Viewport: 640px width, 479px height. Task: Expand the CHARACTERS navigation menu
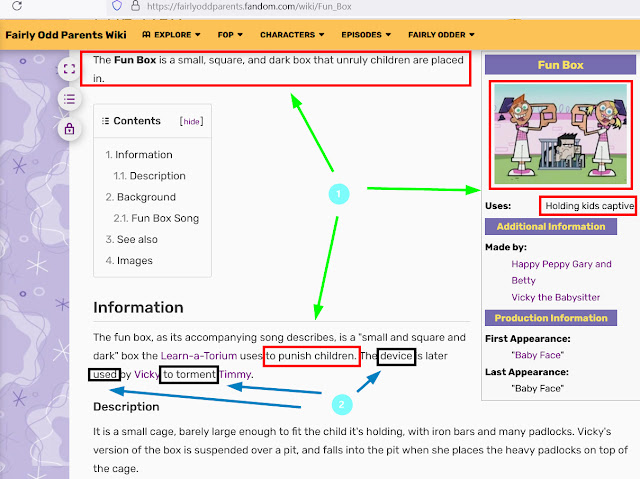tap(292, 35)
